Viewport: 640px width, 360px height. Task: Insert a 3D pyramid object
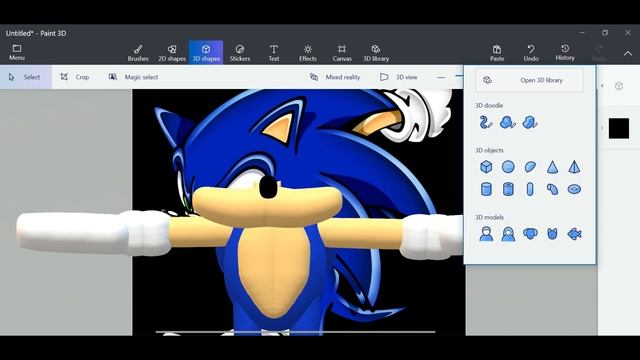(574, 167)
